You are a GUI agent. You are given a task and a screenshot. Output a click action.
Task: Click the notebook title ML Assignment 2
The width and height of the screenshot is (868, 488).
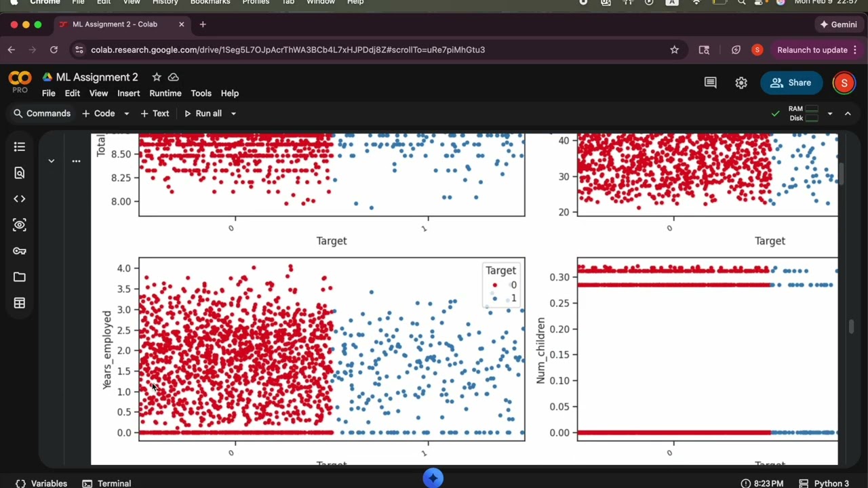pyautogui.click(x=97, y=77)
